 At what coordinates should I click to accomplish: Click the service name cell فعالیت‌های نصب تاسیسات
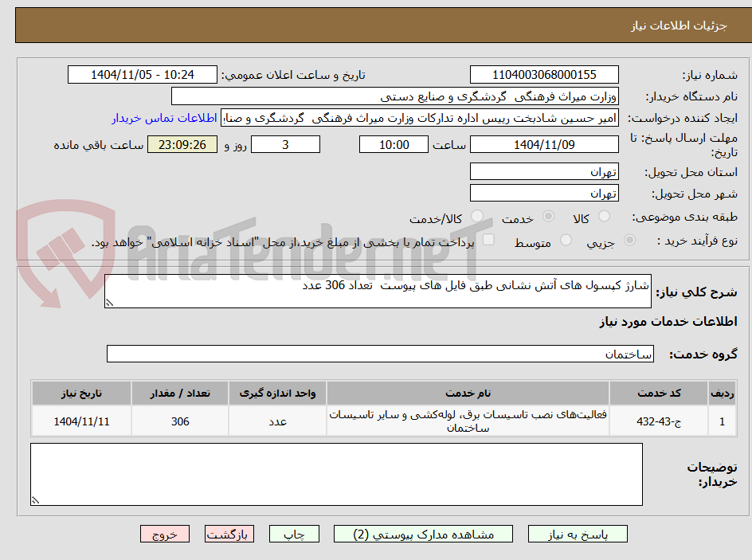[468, 421]
